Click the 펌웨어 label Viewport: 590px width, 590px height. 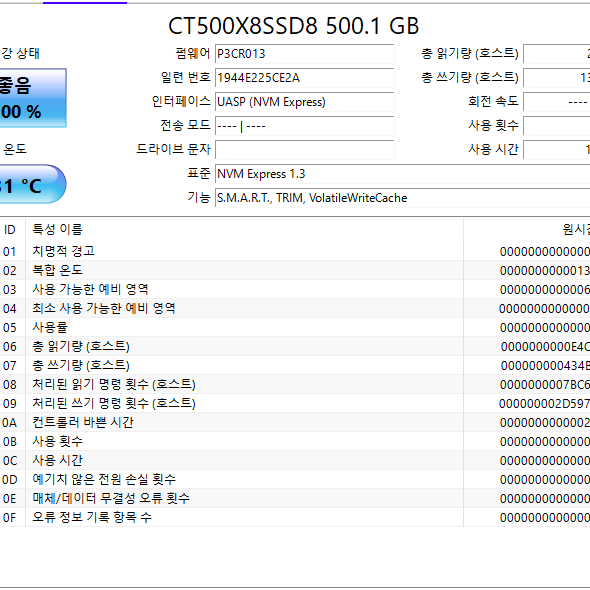(x=193, y=53)
